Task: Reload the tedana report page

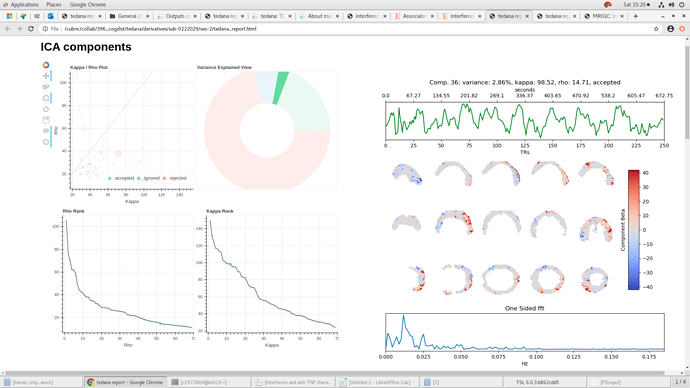Action: point(31,29)
